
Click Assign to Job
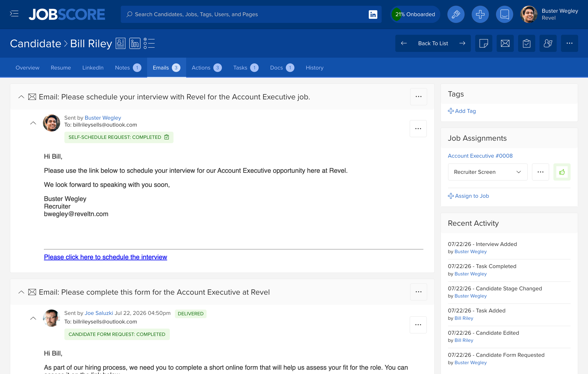tap(468, 196)
